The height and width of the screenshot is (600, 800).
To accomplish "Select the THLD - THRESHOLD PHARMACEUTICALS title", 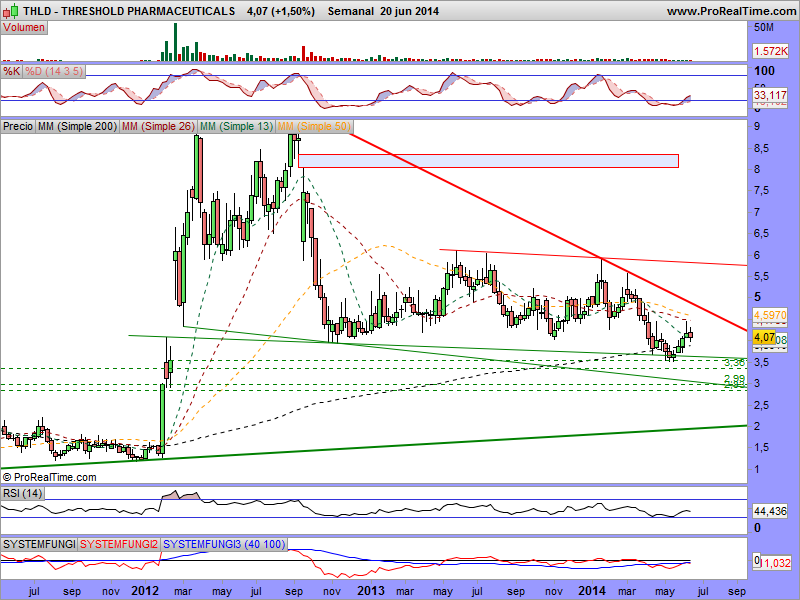I will coord(129,11).
